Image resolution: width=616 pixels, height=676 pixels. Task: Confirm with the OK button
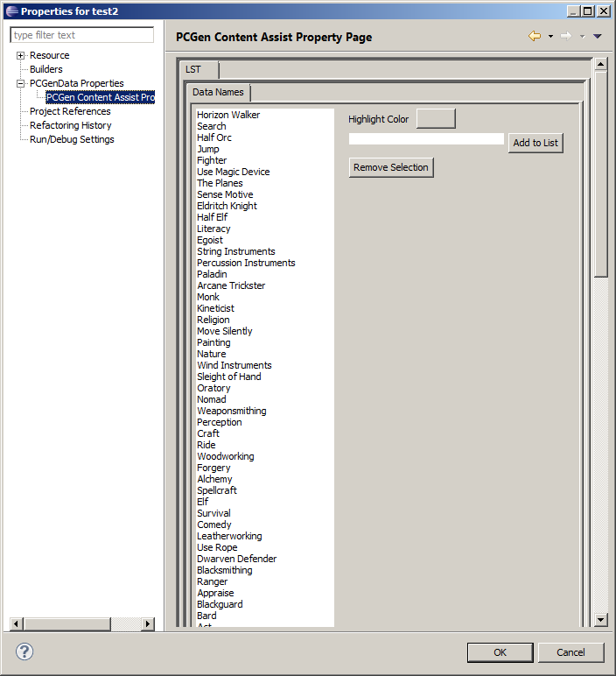500,652
